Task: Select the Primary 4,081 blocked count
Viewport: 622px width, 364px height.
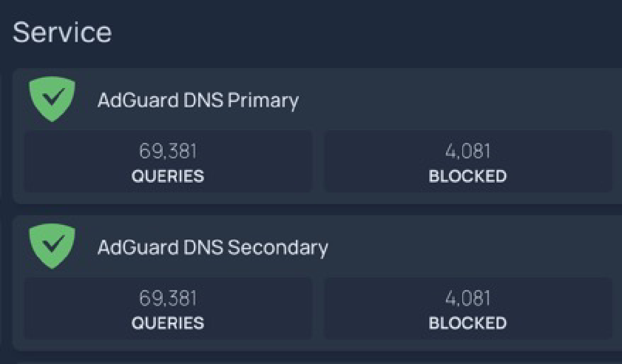Action: 467,152
